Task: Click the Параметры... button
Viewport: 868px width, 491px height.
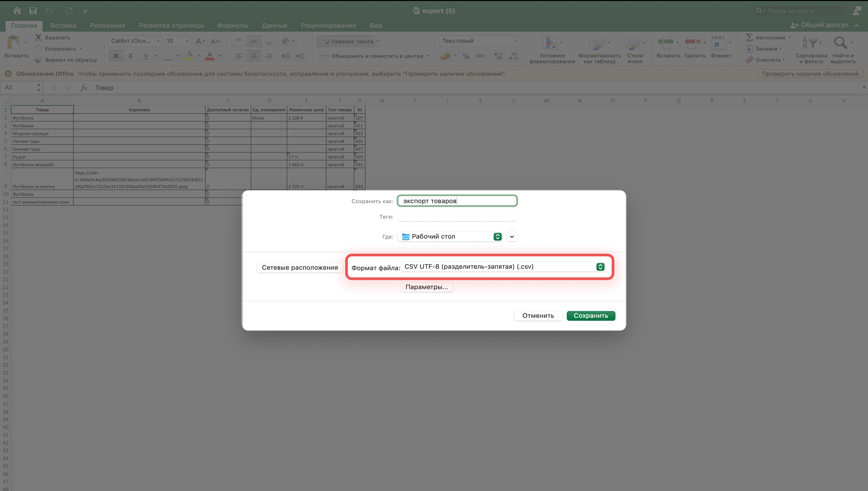Action: pyautogui.click(x=426, y=287)
